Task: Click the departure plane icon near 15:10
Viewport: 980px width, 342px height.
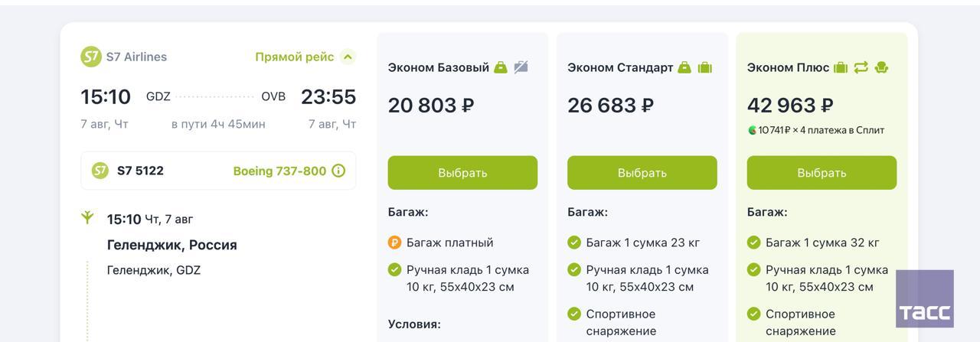Action: coord(87,218)
